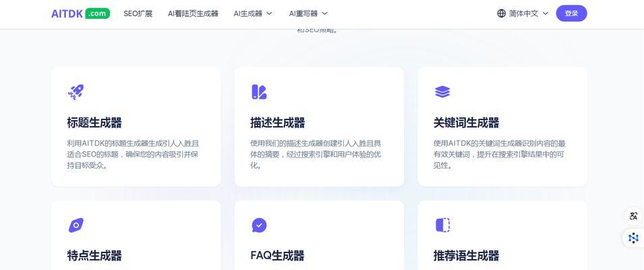Viewport: 644px width, 270px height.
Task: Open the AI着陆页生成器 menu item
Action: pos(193,13)
